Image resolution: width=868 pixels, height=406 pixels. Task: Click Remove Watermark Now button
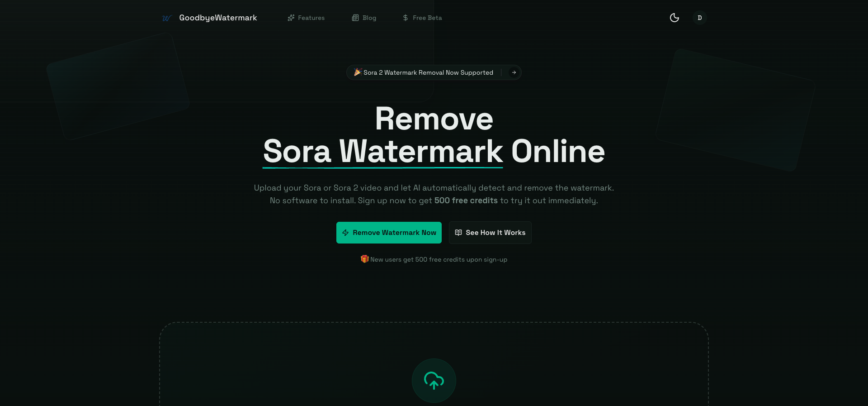coord(389,233)
